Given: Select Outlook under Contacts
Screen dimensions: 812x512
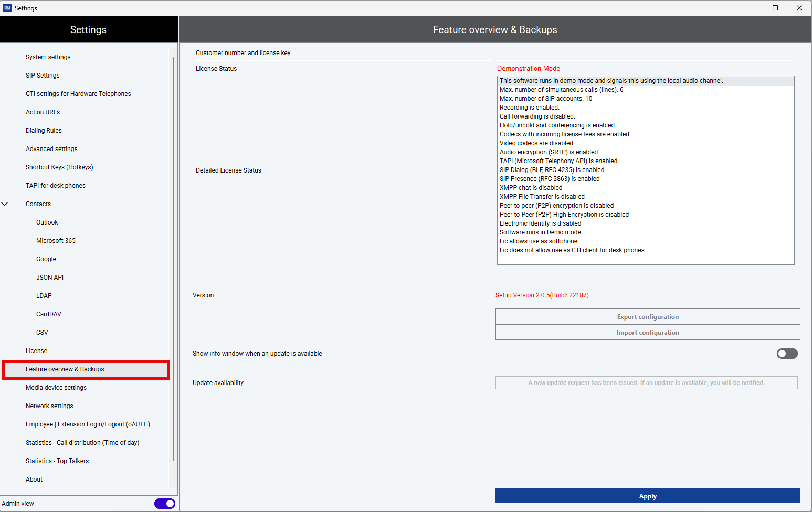Looking at the screenshot, I should pyautogui.click(x=47, y=222).
